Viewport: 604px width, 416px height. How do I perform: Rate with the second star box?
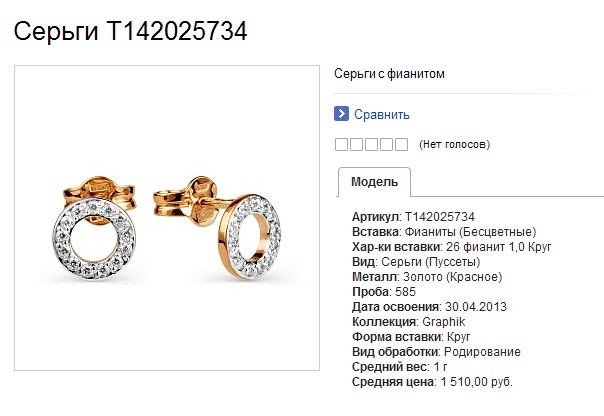(356, 145)
